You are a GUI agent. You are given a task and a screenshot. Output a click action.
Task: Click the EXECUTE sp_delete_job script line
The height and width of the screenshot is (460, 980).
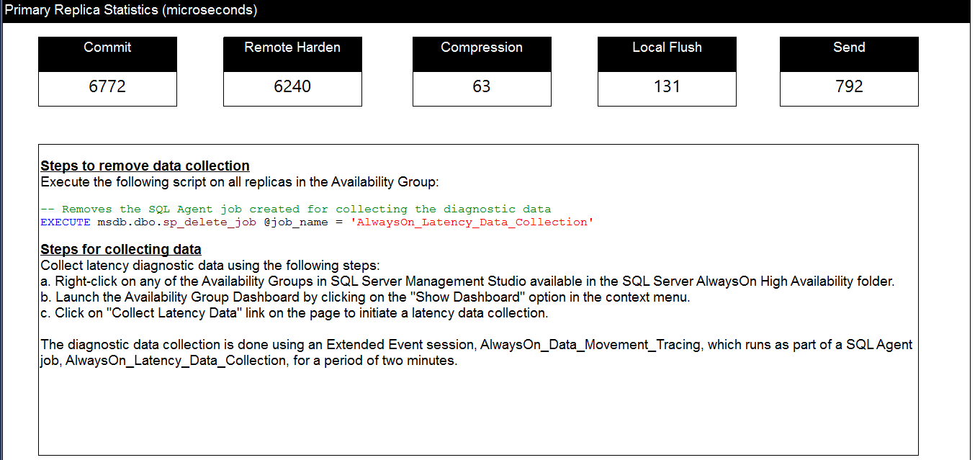[317, 222]
